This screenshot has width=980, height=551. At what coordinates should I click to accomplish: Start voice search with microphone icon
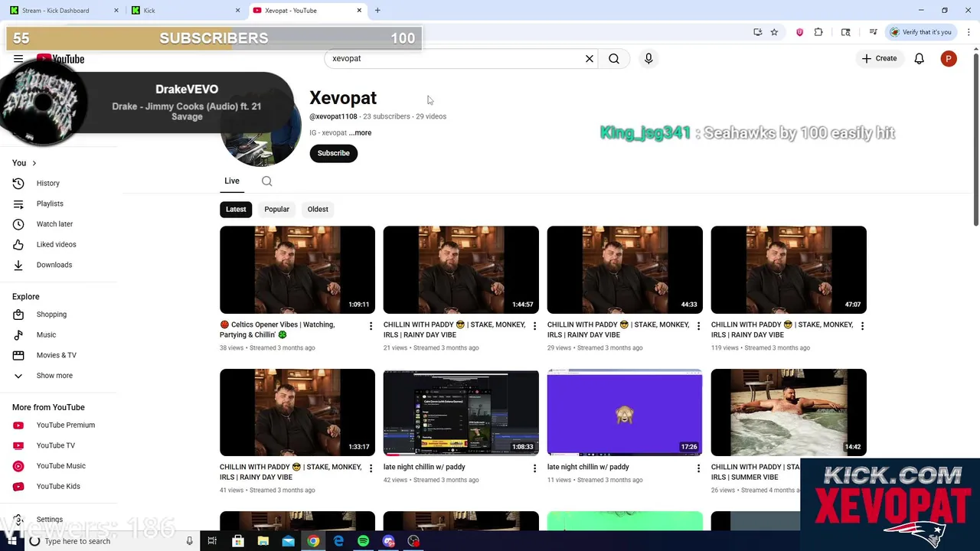pos(648,59)
